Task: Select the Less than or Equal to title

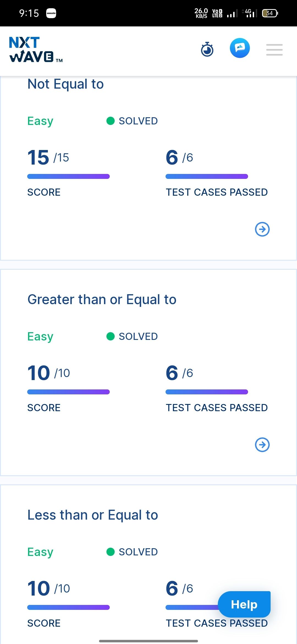Action: (93, 515)
